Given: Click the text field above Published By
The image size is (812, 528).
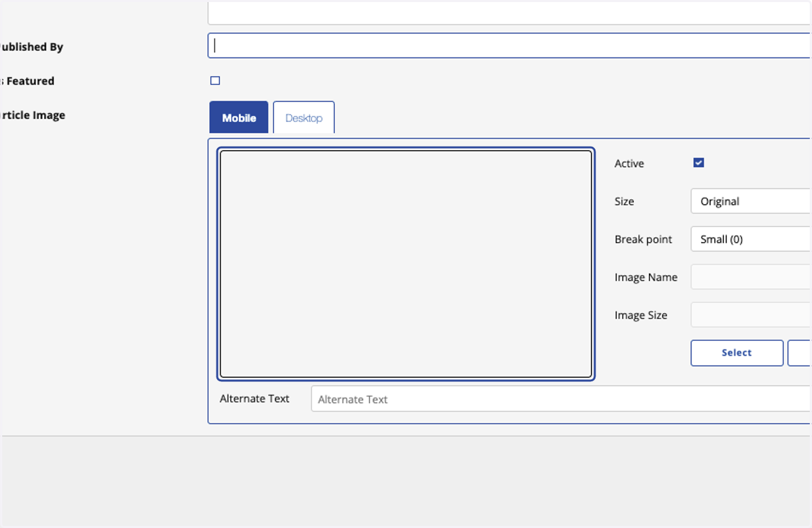Looking at the screenshot, I should [x=510, y=12].
